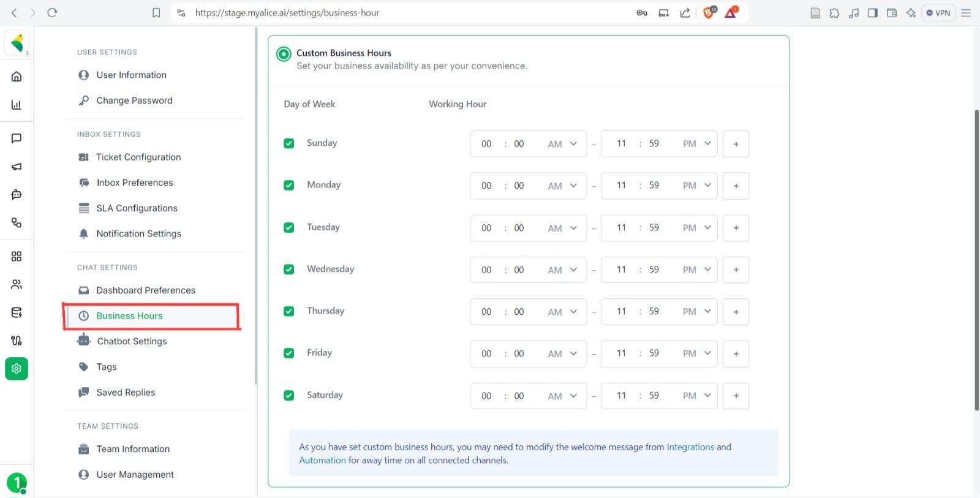980x498 pixels.
Task: Follow the Integrations link in notice
Action: [690, 447]
